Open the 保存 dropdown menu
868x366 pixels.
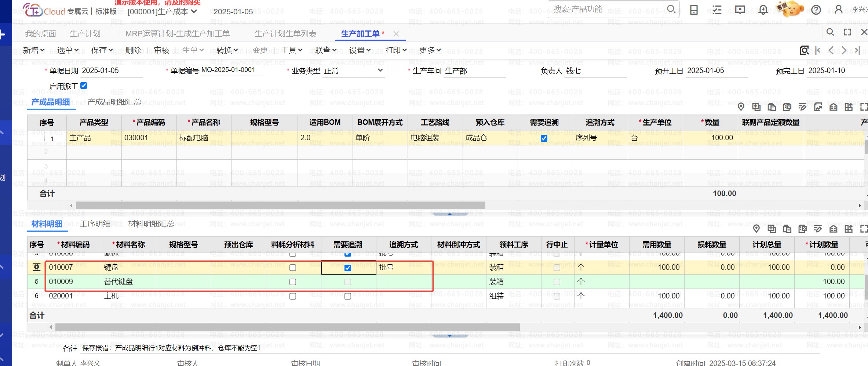(x=102, y=50)
